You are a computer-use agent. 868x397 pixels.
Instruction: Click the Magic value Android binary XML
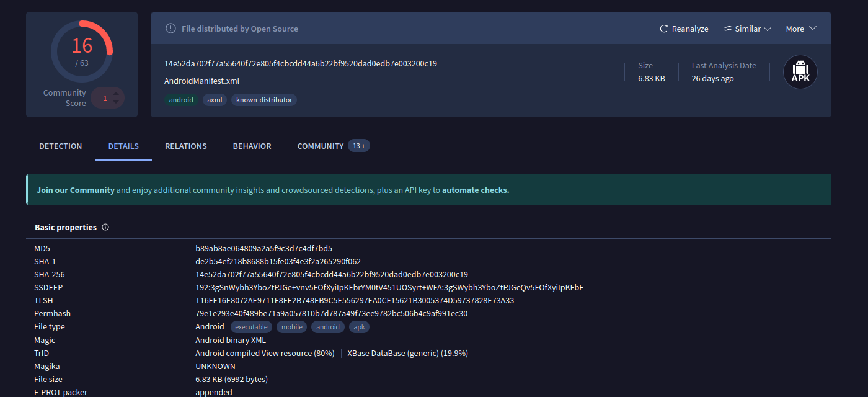click(231, 341)
